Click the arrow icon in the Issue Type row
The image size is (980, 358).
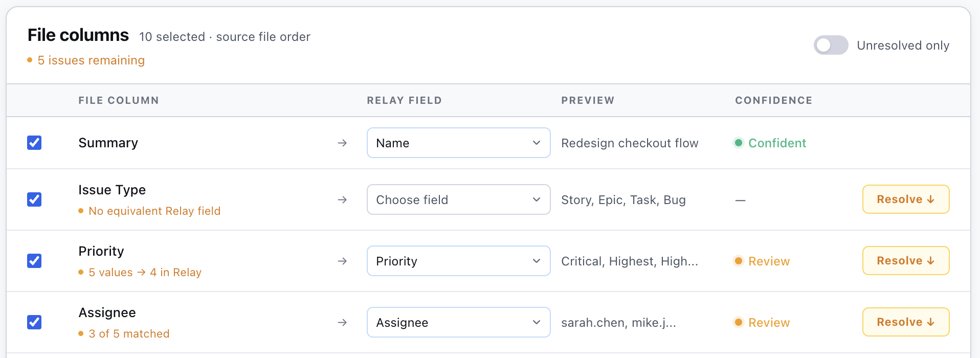click(342, 199)
